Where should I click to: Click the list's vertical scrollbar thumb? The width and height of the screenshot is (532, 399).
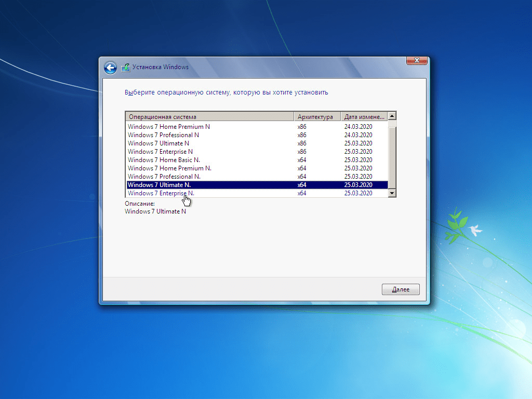[x=392, y=158]
